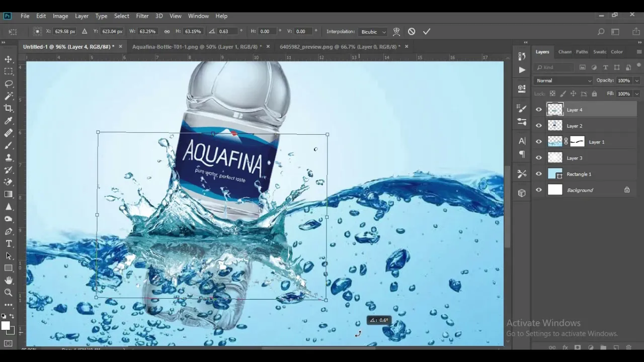Open the Actions panel play icon

pyautogui.click(x=522, y=70)
